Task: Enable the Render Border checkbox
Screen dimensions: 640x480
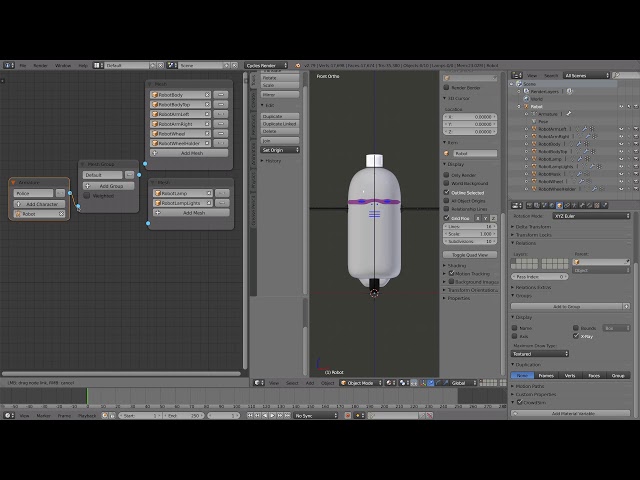Action: coord(447,87)
